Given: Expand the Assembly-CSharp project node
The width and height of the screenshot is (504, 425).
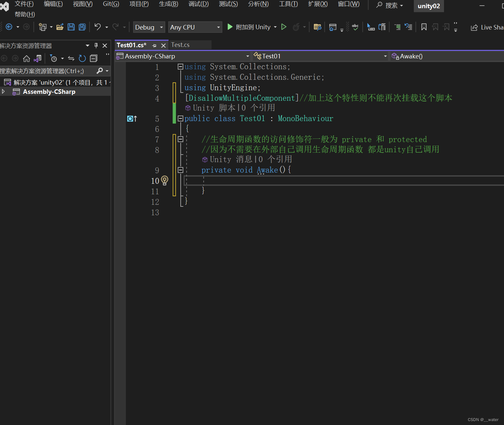Looking at the screenshot, I should pyautogui.click(x=4, y=92).
